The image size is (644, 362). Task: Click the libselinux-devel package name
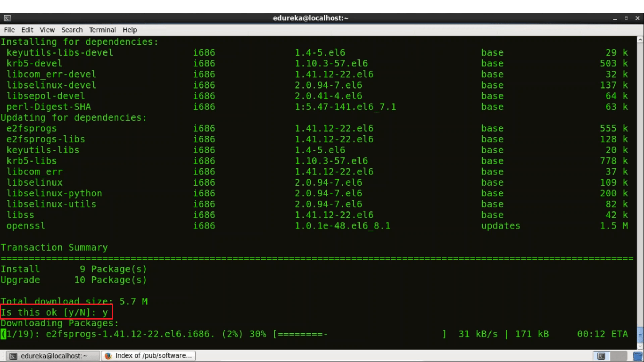(51, 85)
